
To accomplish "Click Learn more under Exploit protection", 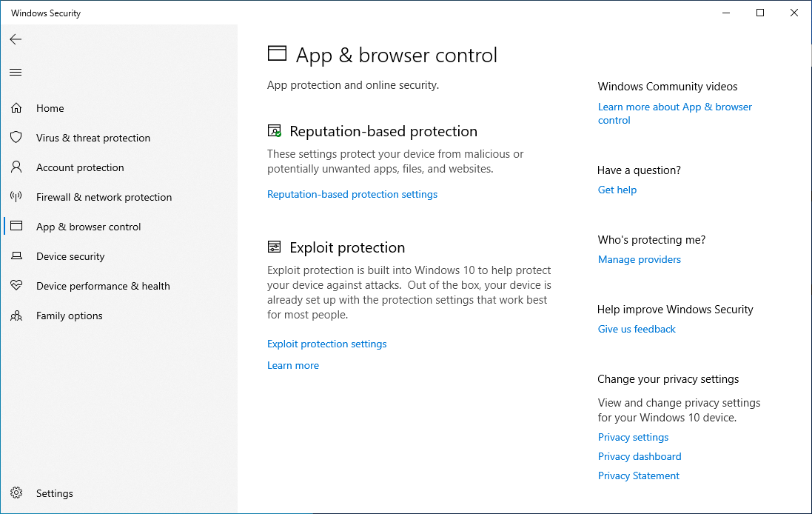I will tap(293, 365).
